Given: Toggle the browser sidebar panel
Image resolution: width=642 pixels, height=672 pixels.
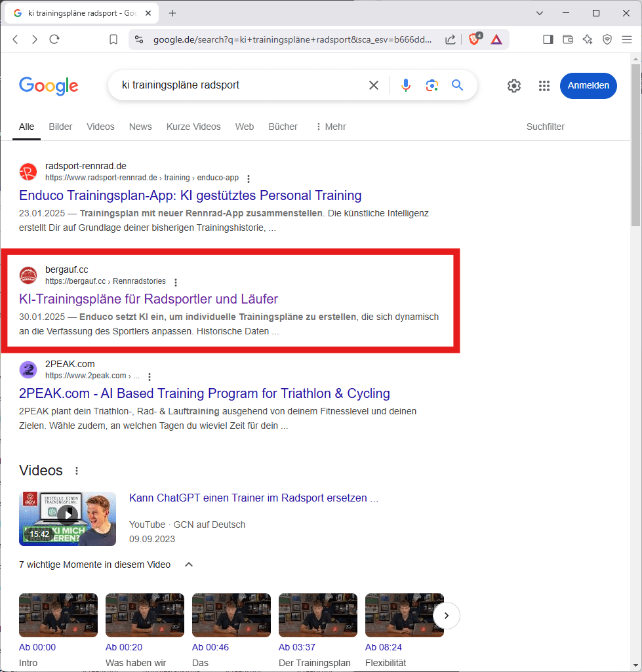Looking at the screenshot, I should pyautogui.click(x=548, y=39).
